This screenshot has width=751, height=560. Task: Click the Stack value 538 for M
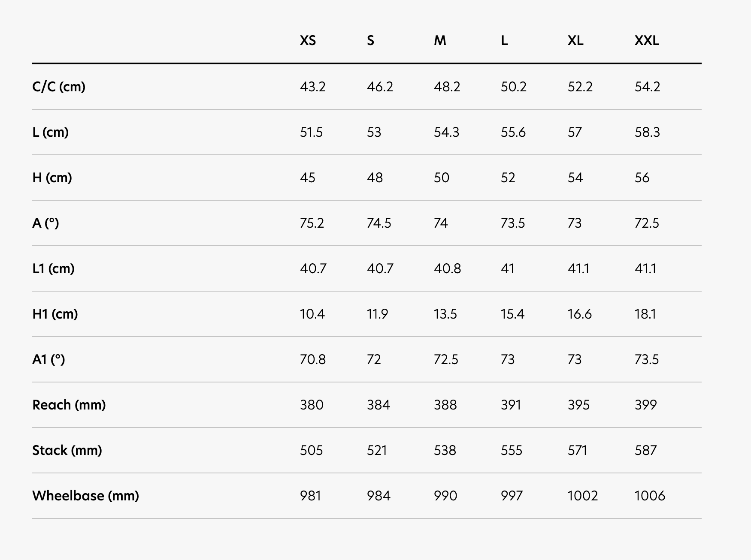click(x=445, y=450)
